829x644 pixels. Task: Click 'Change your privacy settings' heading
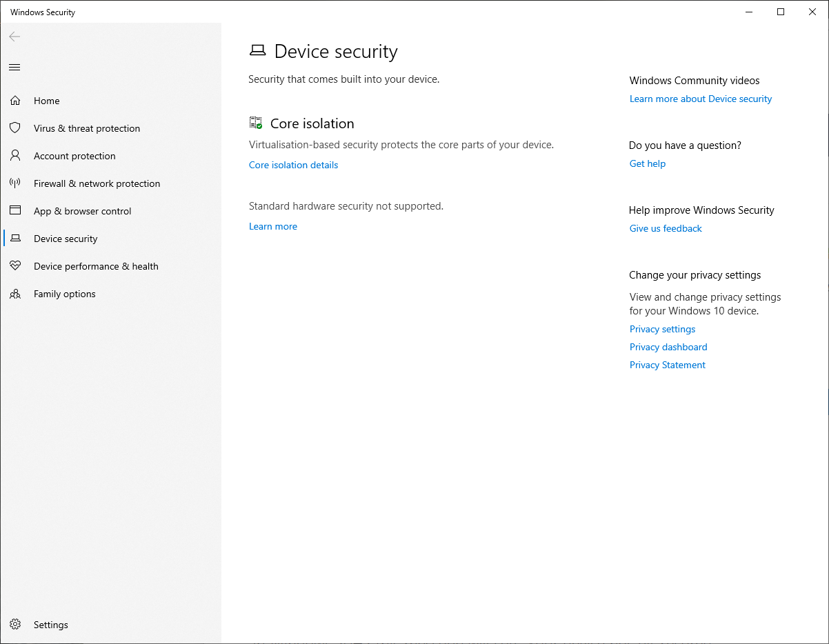coord(695,275)
